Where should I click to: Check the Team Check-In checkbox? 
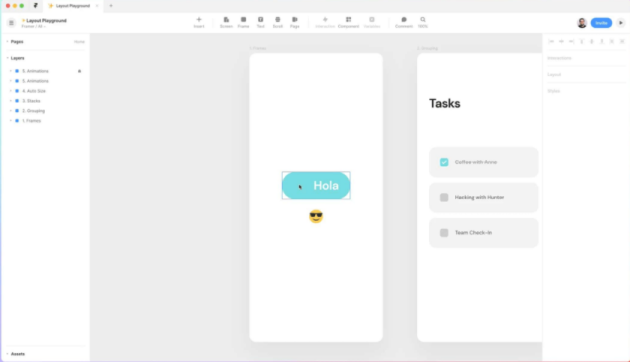click(x=444, y=233)
